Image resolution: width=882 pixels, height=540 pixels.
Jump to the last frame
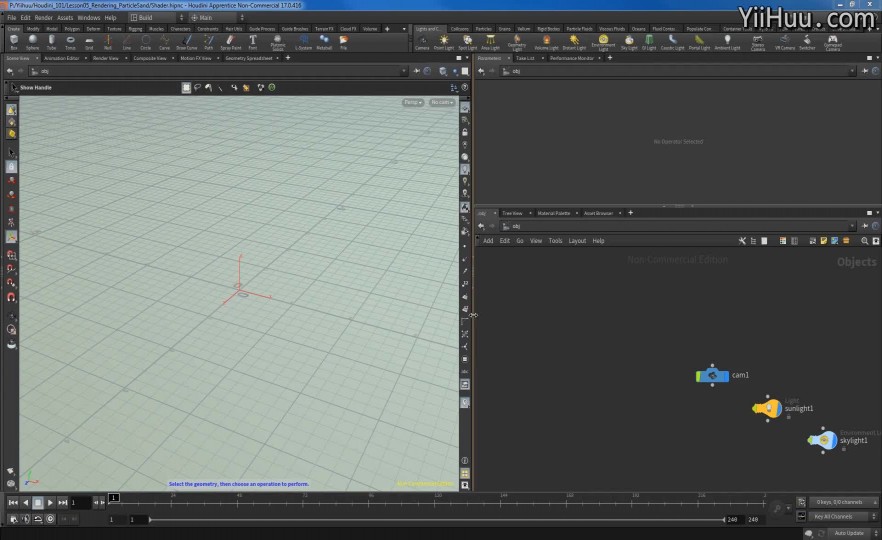click(x=62, y=502)
